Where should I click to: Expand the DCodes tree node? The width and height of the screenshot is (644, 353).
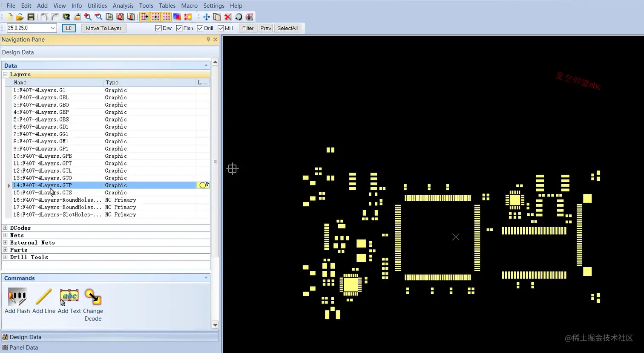[5, 228]
